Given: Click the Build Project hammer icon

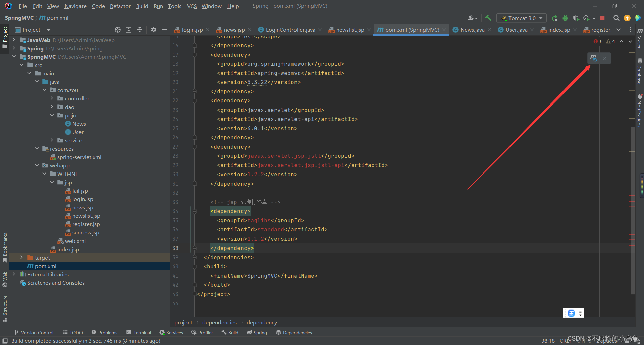Looking at the screenshot, I should click(488, 18).
